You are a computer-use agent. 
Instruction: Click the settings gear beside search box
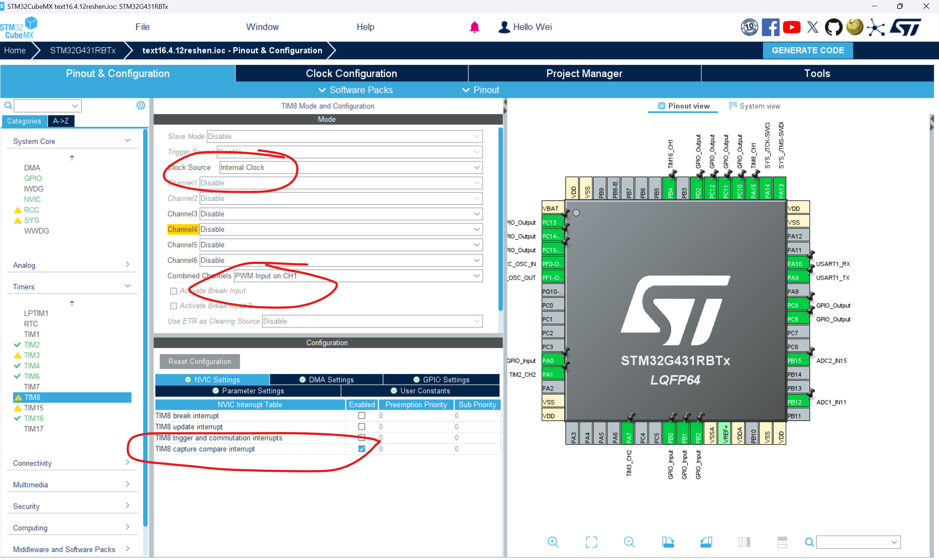tap(141, 105)
